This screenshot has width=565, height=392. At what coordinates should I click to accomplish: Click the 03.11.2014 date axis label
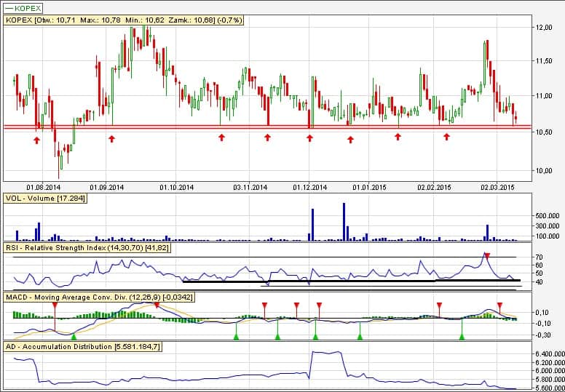250,187
